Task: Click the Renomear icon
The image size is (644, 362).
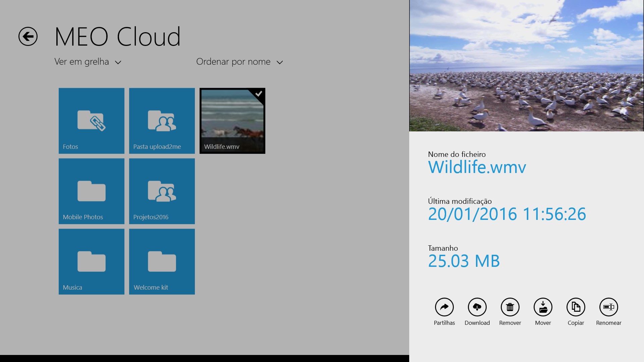Action: (x=608, y=307)
